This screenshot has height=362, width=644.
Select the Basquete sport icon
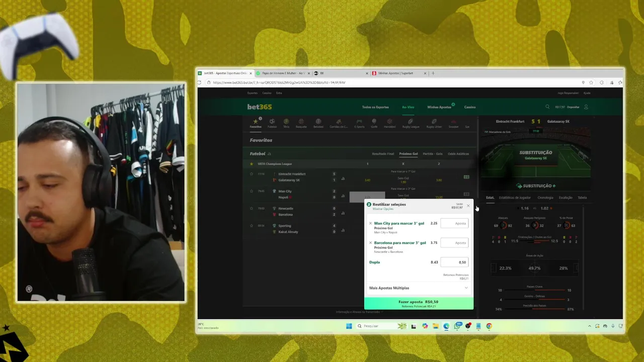[301, 123]
